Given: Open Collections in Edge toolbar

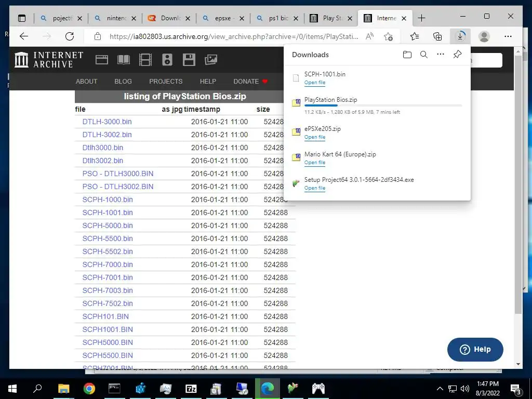Looking at the screenshot, I should tap(437, 36).
